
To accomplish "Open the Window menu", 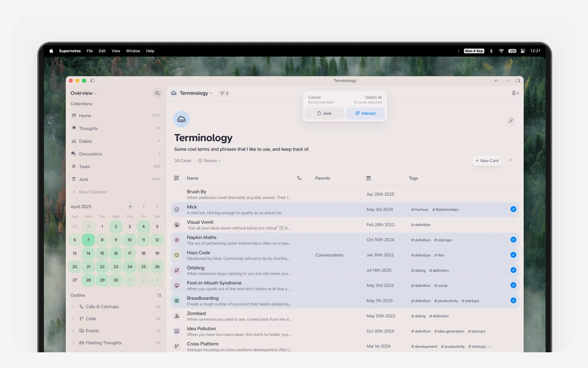I will (x=133, y=51).
